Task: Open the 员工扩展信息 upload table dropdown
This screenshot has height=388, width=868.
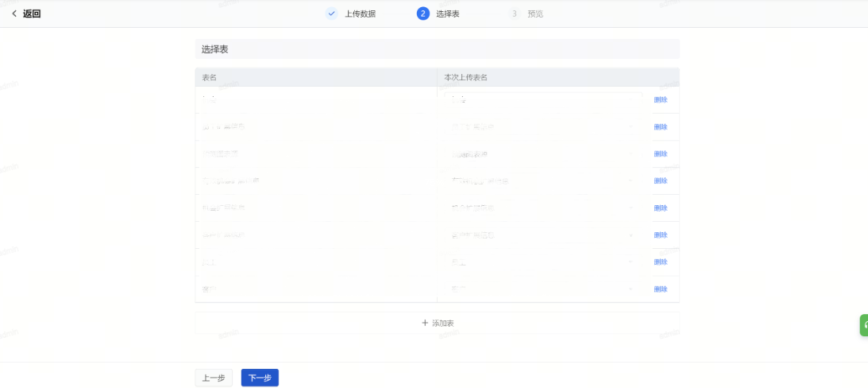Action: tap(543, 127)
